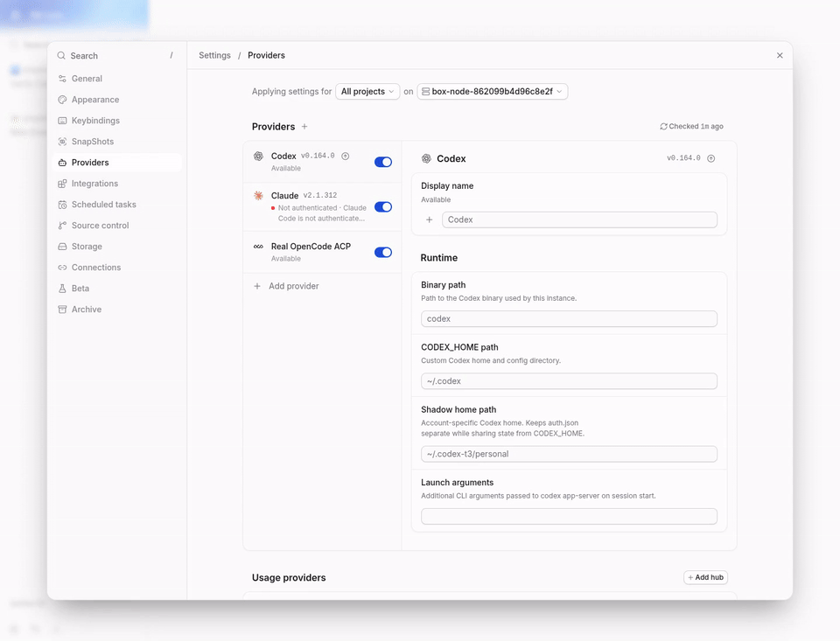
Task: Disable the Codex provider toggle
Action: point(383,162)
